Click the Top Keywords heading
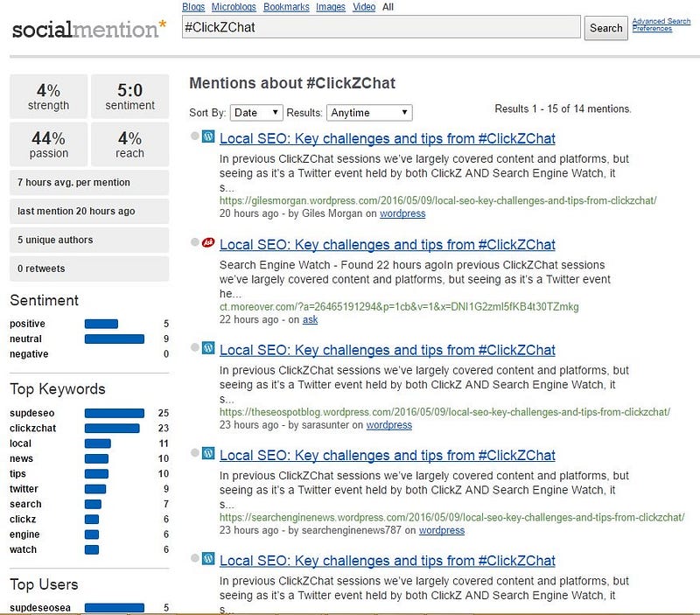The height and width of the screenshot is (615, 700). point(58,388)
